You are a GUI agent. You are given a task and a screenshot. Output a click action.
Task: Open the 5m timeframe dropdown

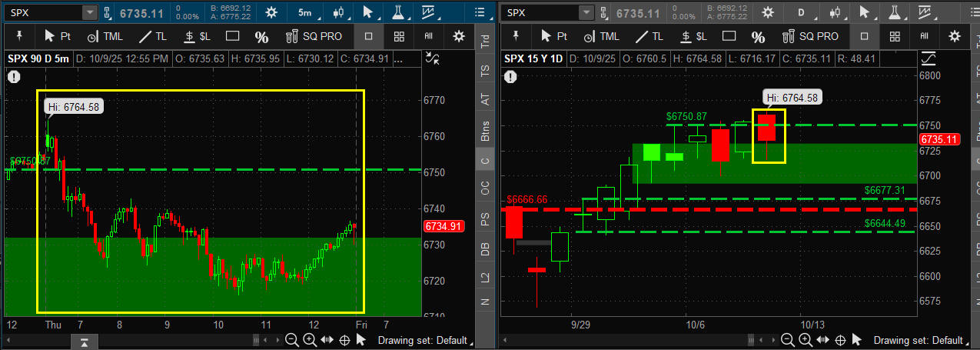[305, 12]
